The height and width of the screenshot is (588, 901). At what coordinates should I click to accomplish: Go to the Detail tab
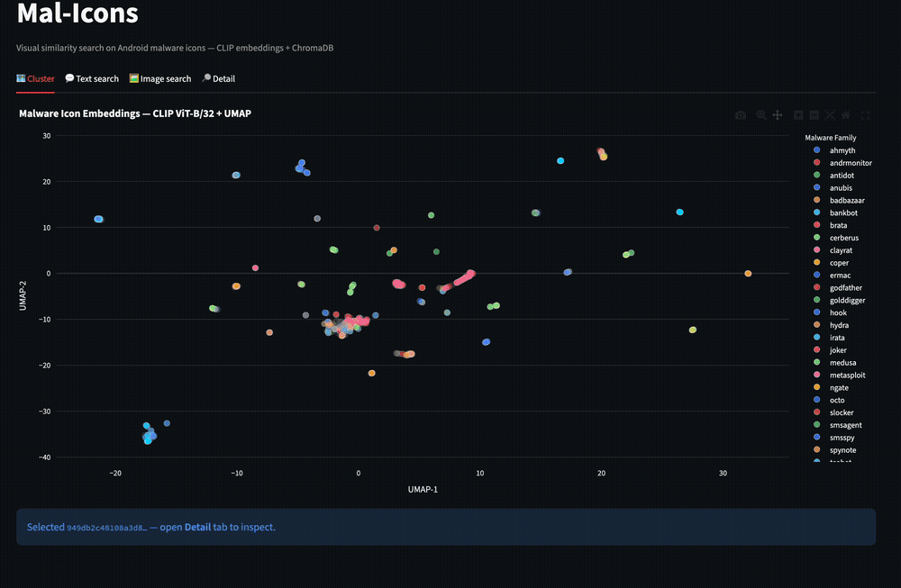point(218,78)
